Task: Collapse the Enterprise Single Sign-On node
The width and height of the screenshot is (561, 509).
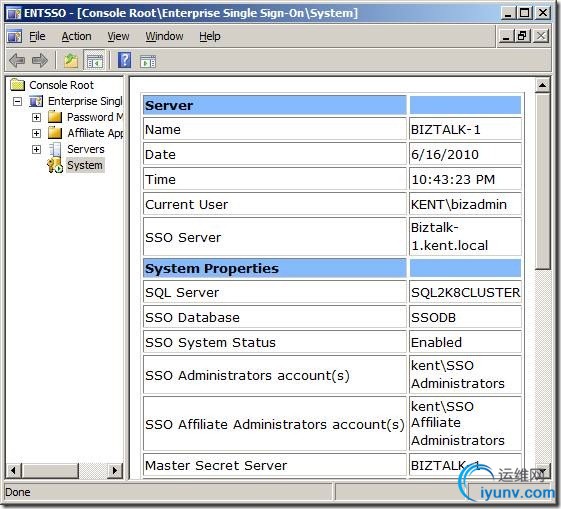Action: pyautogui.click(x=17, y=102)
